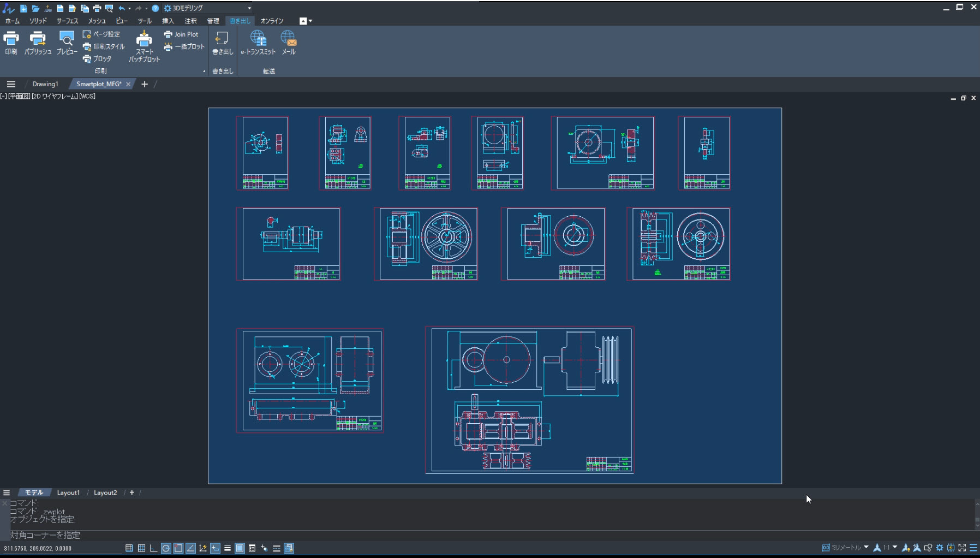Open the プロッタ (Plotter) manager

coord(97,58)
